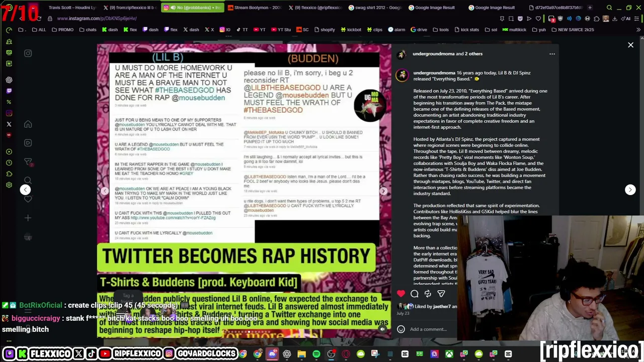
Task: Open Instagram direct messages in the left navigation
Action: [28, 161]
